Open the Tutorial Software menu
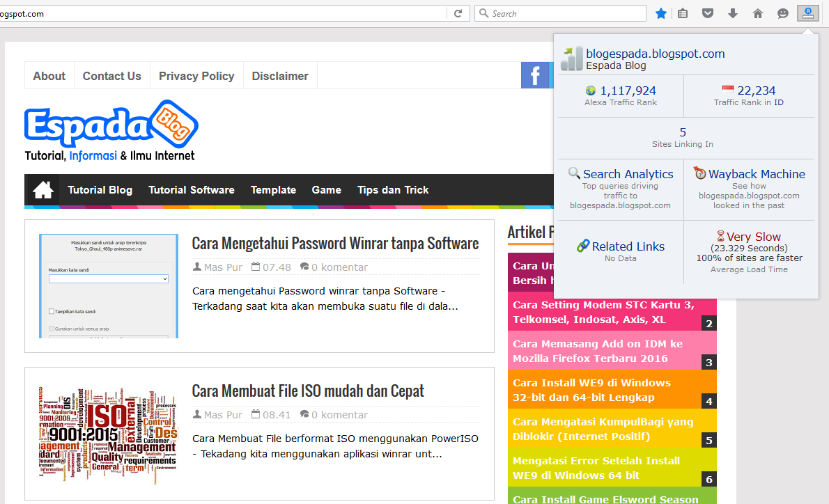This screenshot has height=504, width=829. pyautogui.click(x=192, y=189)
